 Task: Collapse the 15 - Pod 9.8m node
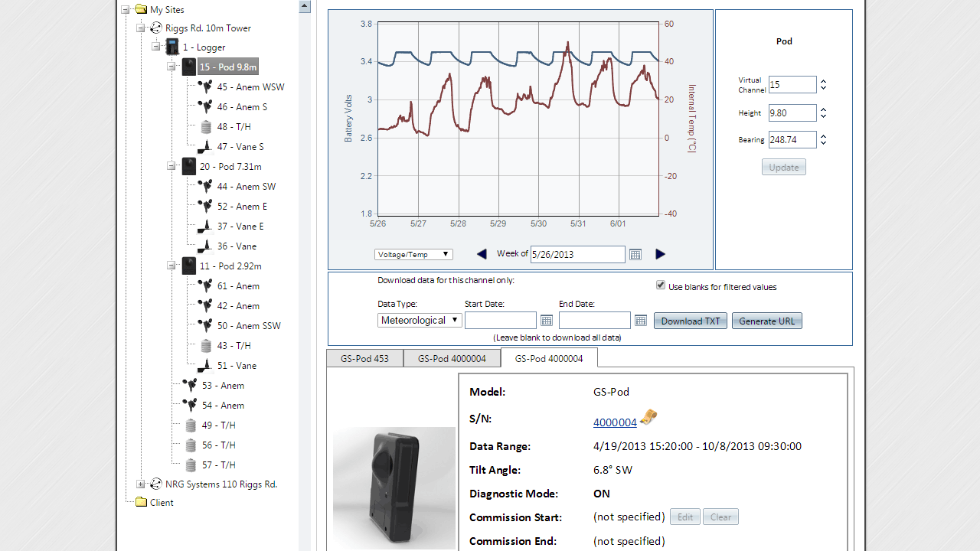pyautogui.click(x=171, y=67)
